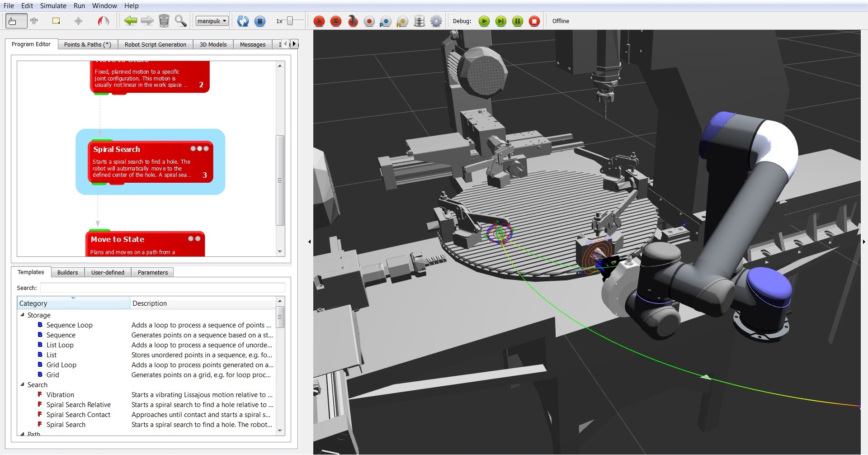Open the Run menu
Viewport: 868px width, 455px height.
coord(79,6)
